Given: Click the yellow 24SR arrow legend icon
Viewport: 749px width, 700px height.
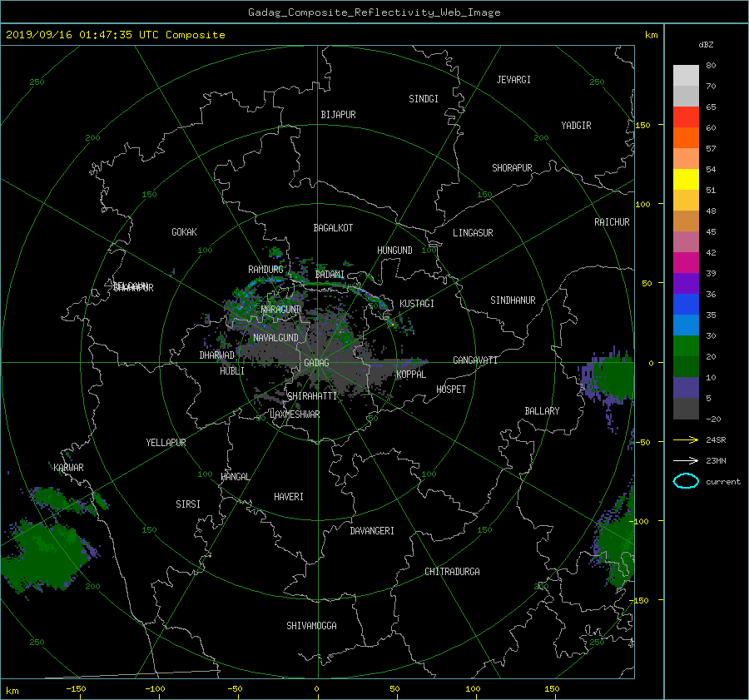Looking at the screenshot, I should [686, 439].
